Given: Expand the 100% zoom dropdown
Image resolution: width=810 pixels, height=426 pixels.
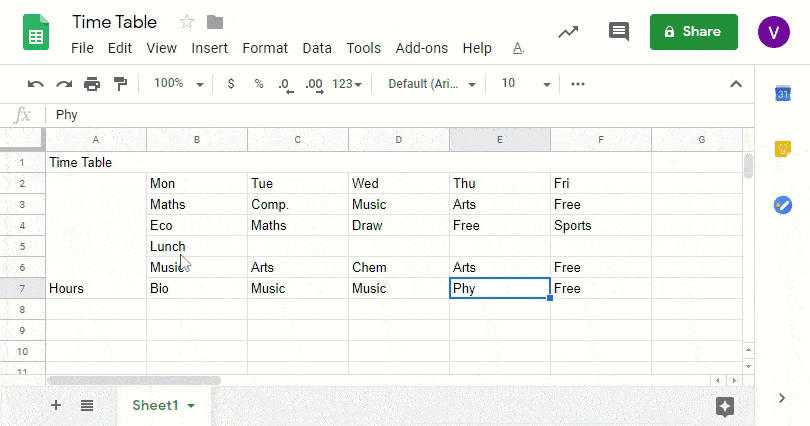Looking at the screenshot, I should tap(178, 84).
